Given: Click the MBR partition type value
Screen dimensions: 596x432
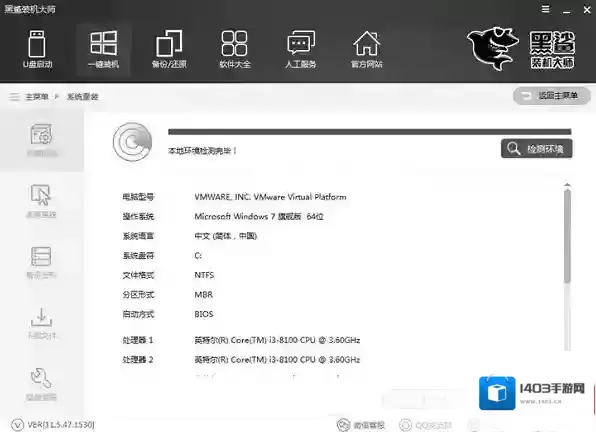Looking at the screenshot, I should 204,294.
